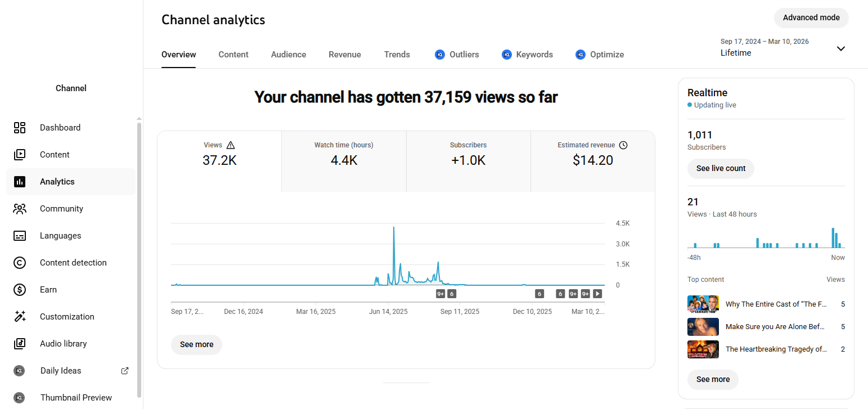This screenshot has width=868, height=409.
Task: Switch to the Revenue tab
Action: click(x=345, y=55)
